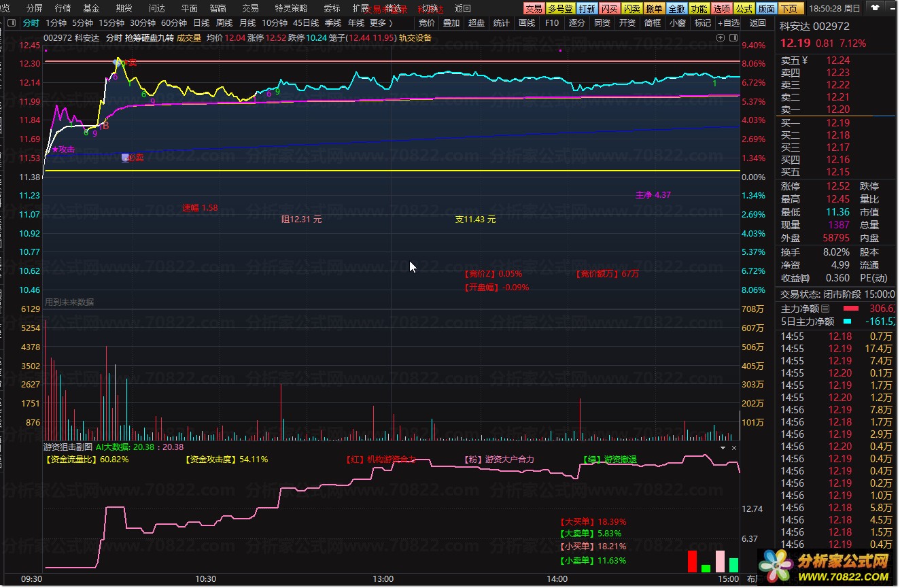The width and height of the screenshot is (900, 588).
Task: Switch to the 日线 daily tab
Action: click(x=201, y=22)
